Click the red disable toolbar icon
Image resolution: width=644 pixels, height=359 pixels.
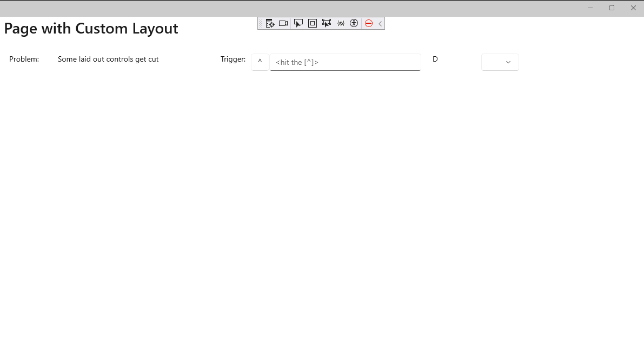tap(368, 23)
